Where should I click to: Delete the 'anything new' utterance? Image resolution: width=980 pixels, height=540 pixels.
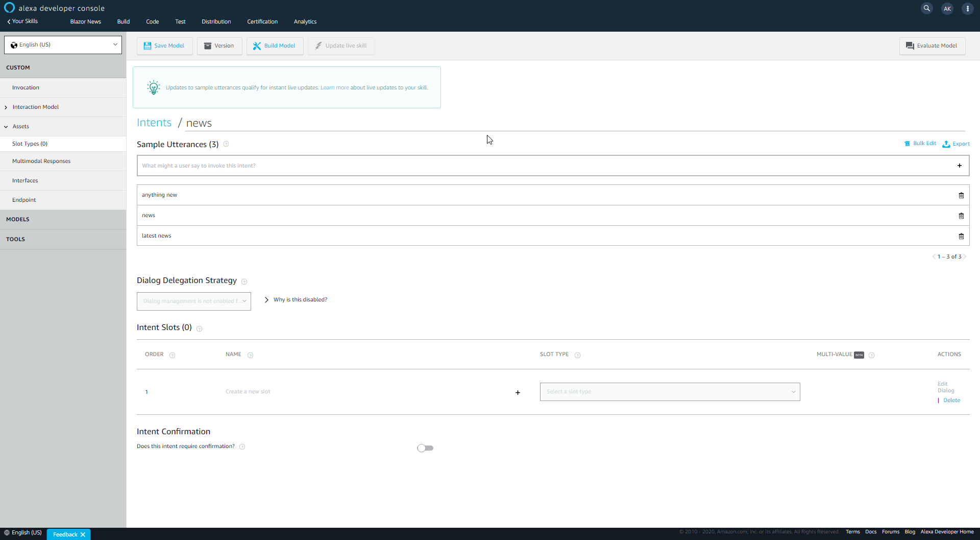pyautogui.click(x=961, y=195)
